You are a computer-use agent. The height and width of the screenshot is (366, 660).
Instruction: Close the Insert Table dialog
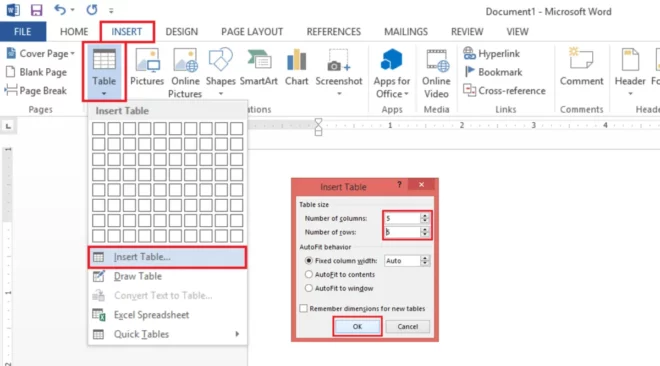click(421, 185)
